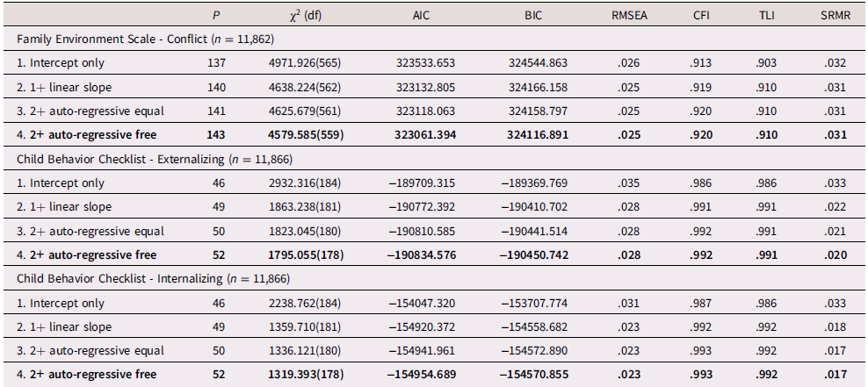Click the BIC column header
Image resolution: width=868 pixels, height=387 pixels.
(544, 16)
